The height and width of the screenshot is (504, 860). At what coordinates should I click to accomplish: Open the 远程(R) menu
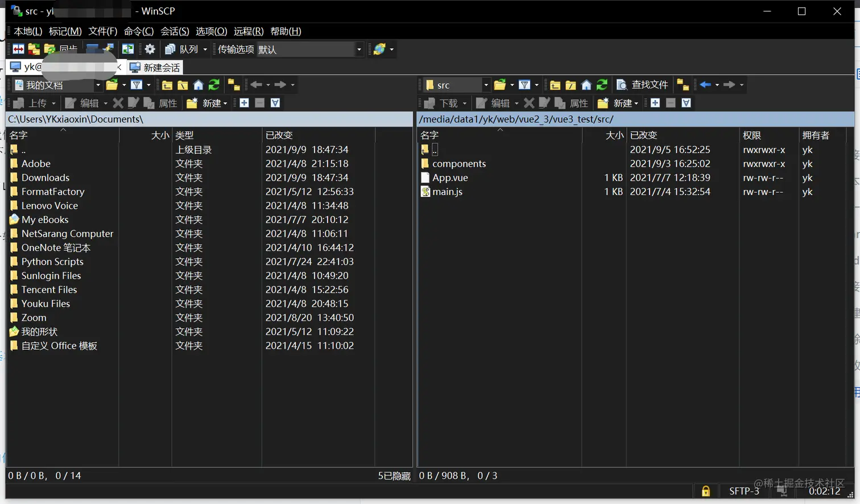click(249, 31)
